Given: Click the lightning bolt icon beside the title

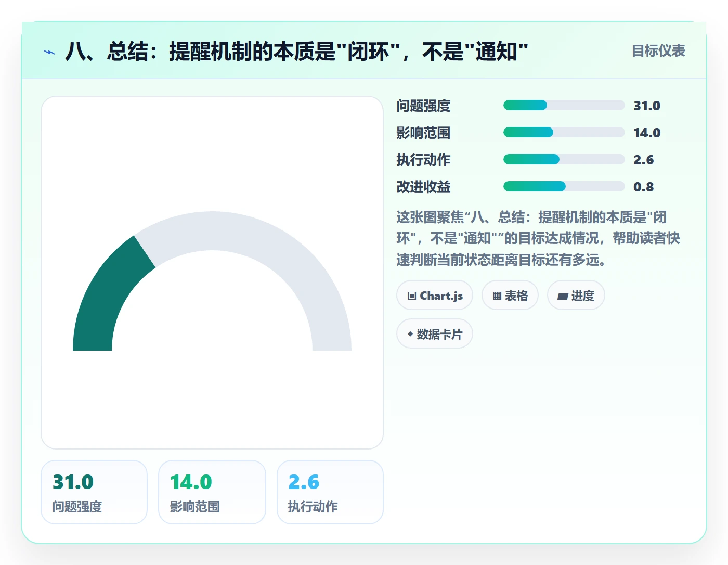Looking at the screenshot, I should 49,52.
